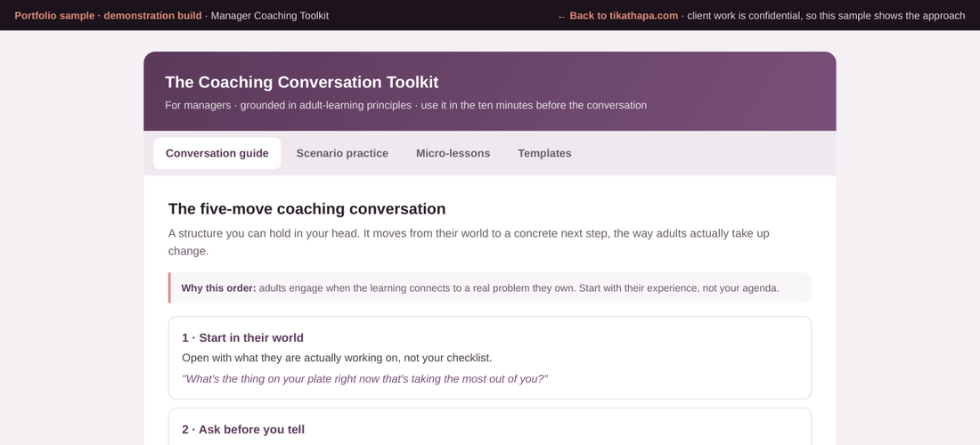Click 'The five-move coaching conversation' heading
Viewport: 980px width, 445px height.
[x=306, y=208]
